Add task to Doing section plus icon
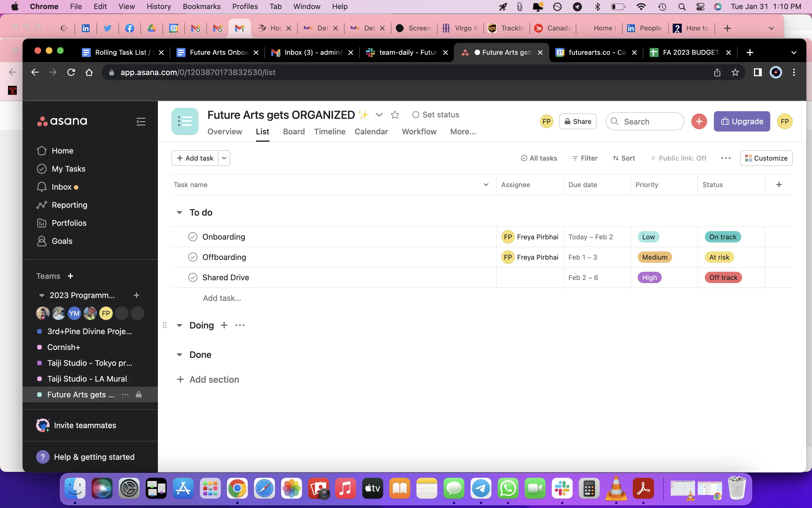 (224, 325)
